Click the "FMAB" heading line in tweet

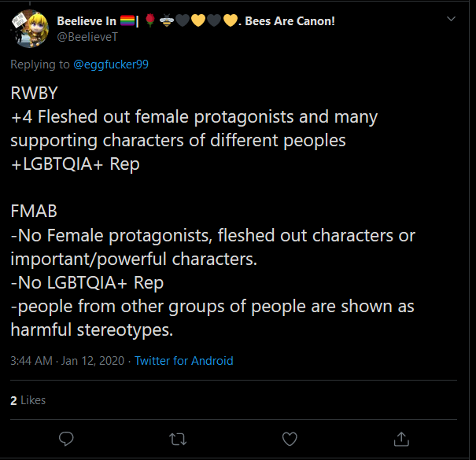point(34,211)
